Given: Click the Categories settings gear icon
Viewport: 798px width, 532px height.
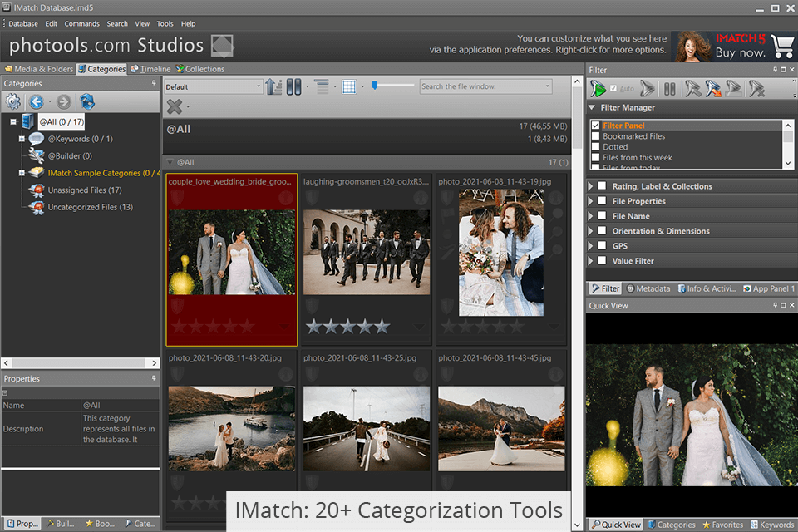Looking at the screenshot, I should click(13, 102).
